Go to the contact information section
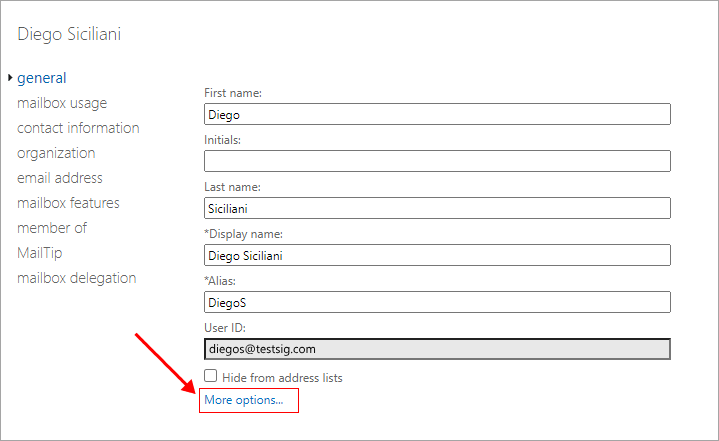The height and width of the screenshot is (441, 719). 78,128
